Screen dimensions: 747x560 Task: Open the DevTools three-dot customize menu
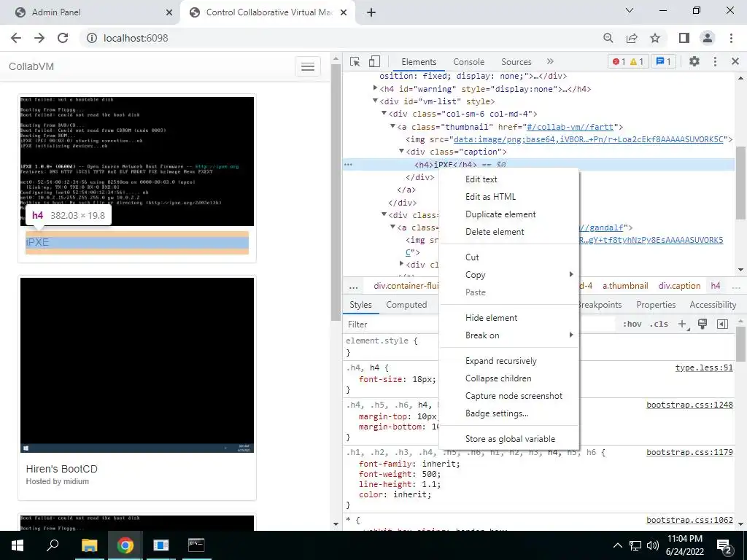coord(715,61)
